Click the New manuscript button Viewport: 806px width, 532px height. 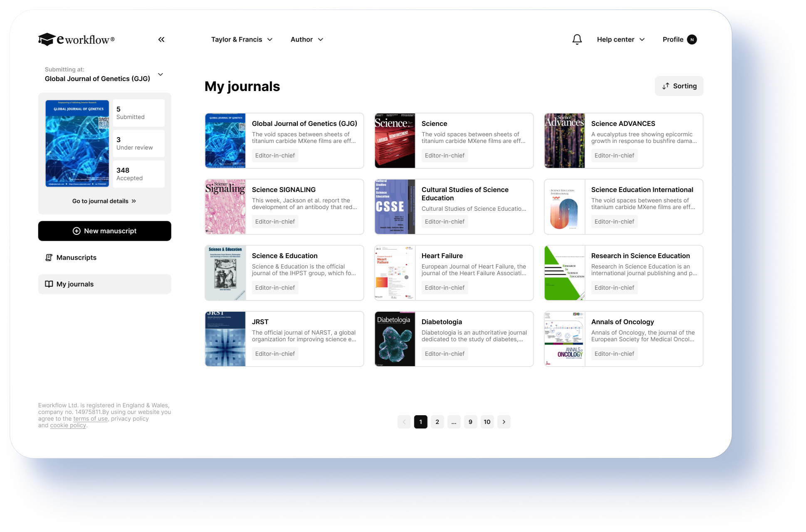[104, 231]
